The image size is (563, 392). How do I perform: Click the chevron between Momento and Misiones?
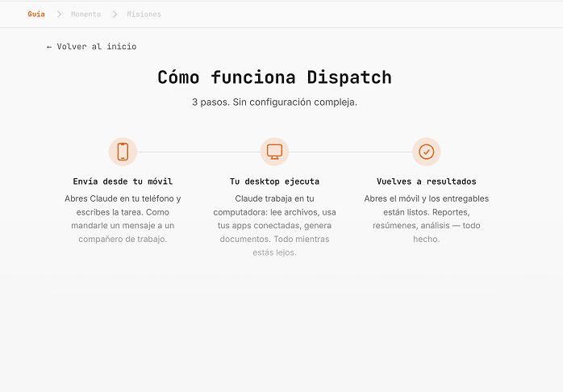[x=115, y=14]
